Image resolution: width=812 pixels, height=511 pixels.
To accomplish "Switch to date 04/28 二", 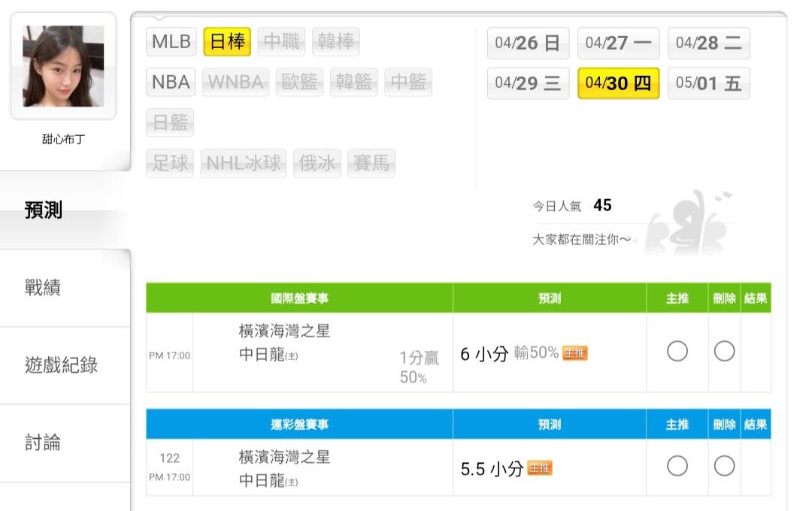I will tap(708, 43).
